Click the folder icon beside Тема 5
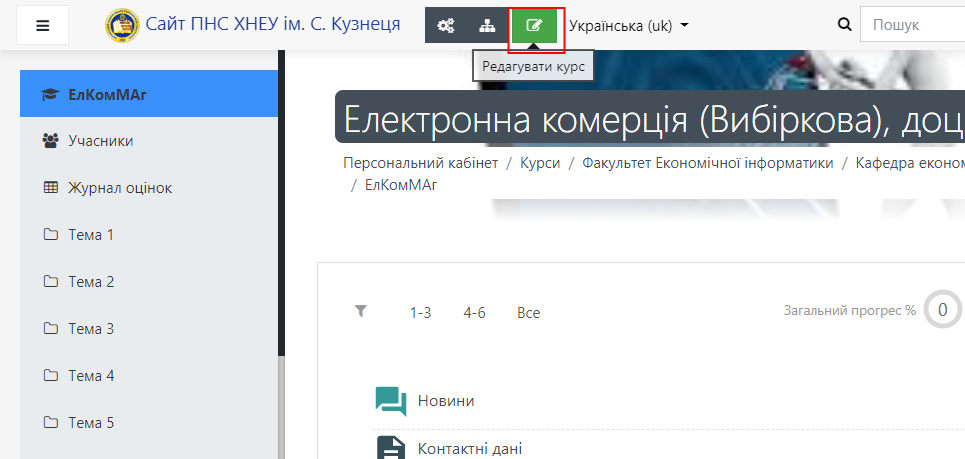965x459 pixels. [50, 423]
